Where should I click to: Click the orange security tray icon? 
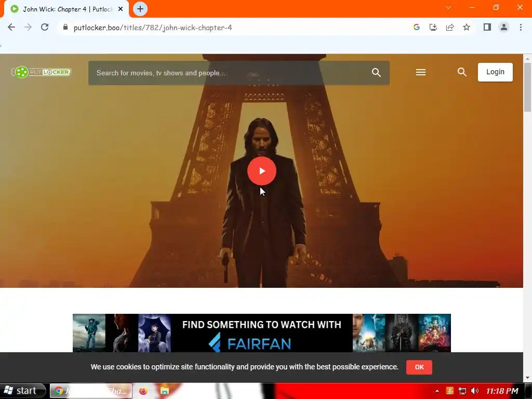pos(449,391)
